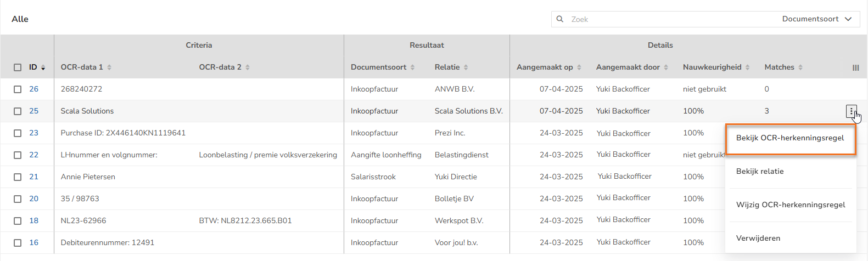
Task: Sort by Matches column arrows
Action: 800,67
